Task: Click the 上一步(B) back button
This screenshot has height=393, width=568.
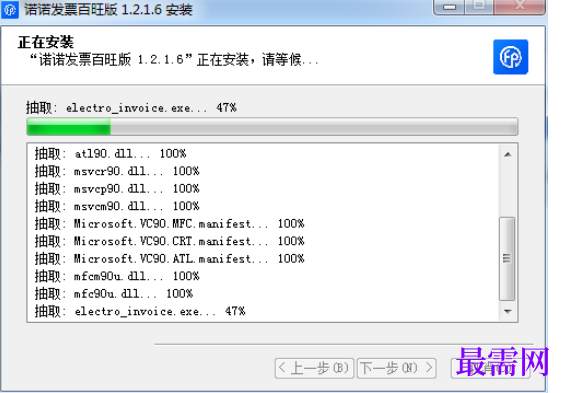Action: click(314, 368)
